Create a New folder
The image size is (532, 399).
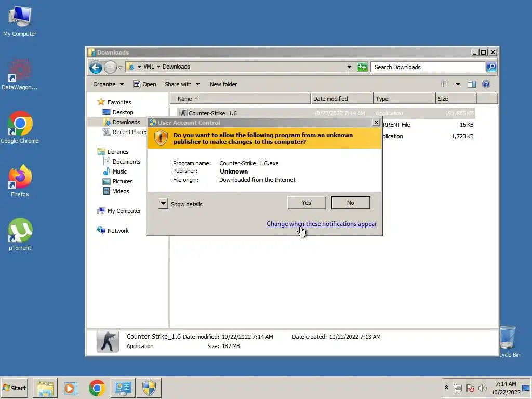(223, 84)
